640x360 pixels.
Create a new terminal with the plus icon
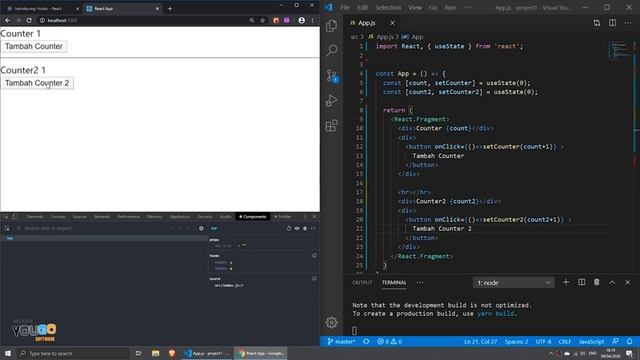[566, 282]
